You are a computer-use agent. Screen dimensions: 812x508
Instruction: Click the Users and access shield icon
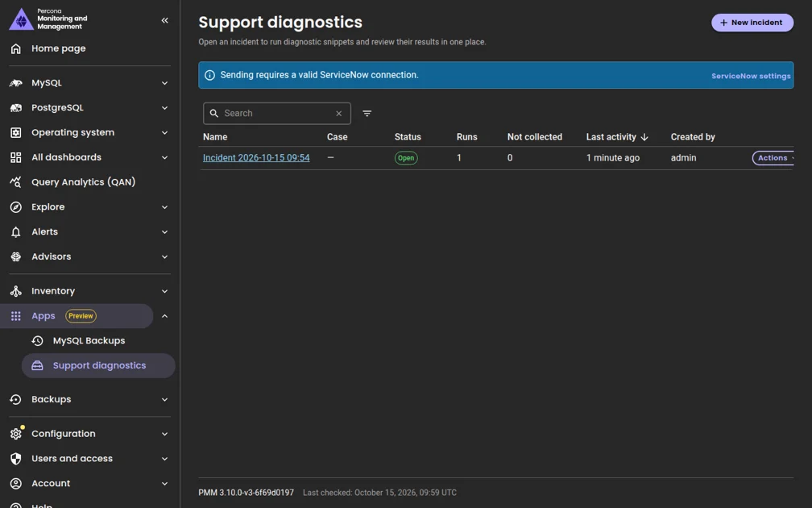(x=16, y=459)
